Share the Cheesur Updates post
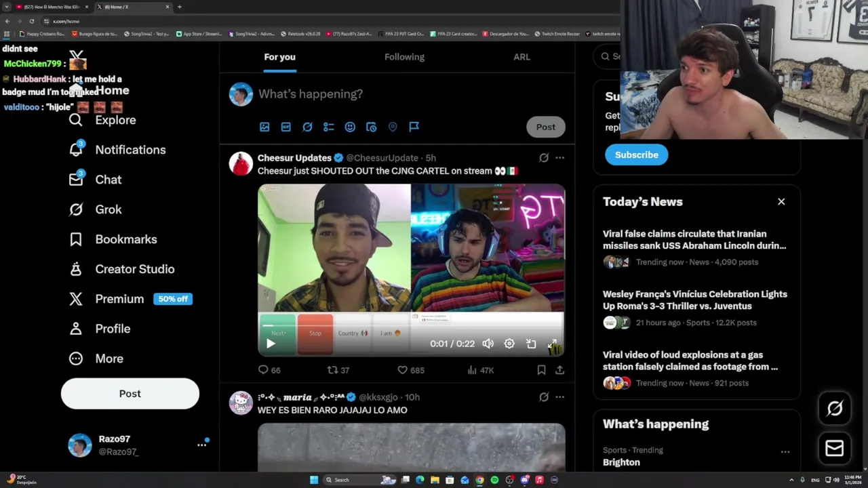This screenshot has height=488, width=868. 559,370
